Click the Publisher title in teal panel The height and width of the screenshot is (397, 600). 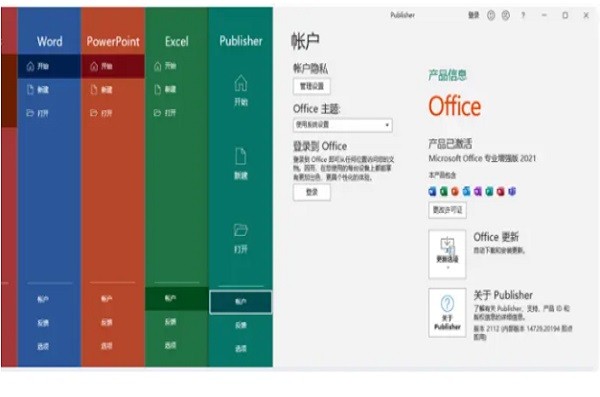pyautogui.click(x=241, y=41)
